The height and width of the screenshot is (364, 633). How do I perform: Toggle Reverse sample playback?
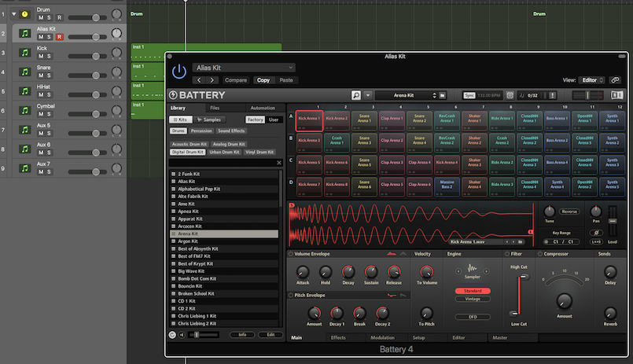coord(569,211)
